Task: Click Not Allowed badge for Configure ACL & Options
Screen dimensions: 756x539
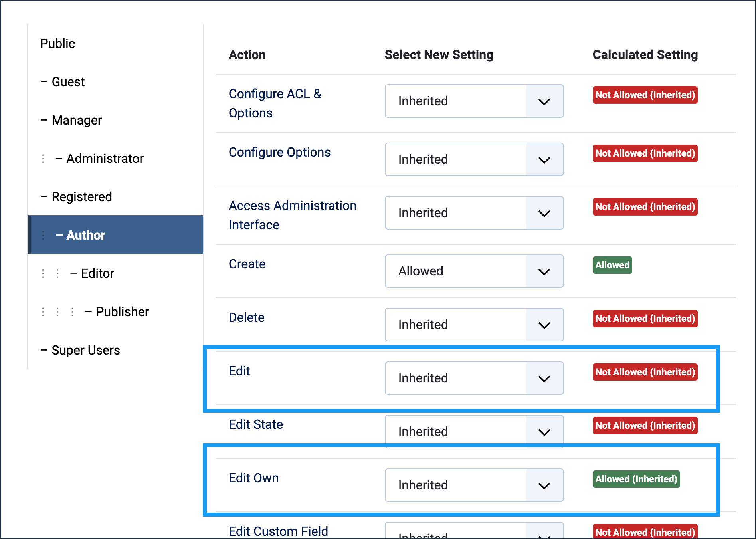Action: (x=645, y=95)
